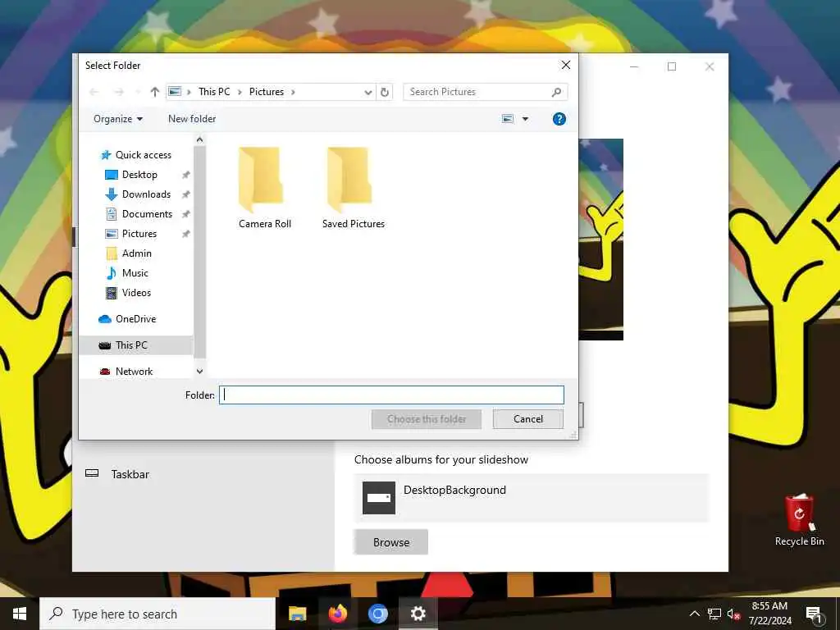Show hidden system tray icons
Screen dimensions: 840x630
click(x=694, y=614)
